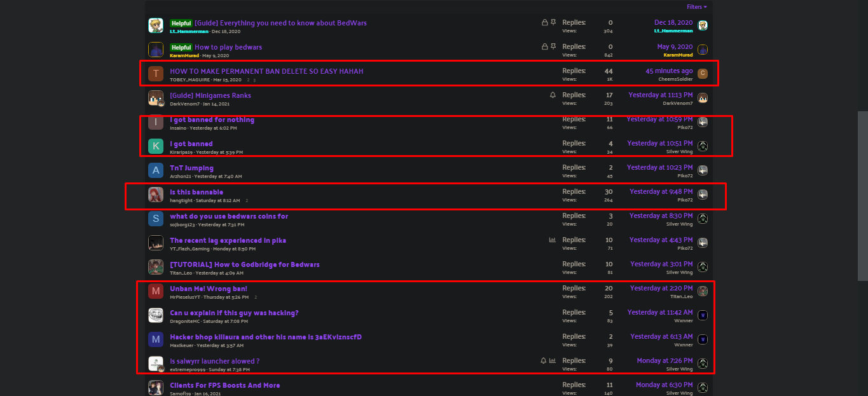Click the Helpful tag on "How to play bedwars"
The height and width of the screenshot is (396, 868).
181,47
